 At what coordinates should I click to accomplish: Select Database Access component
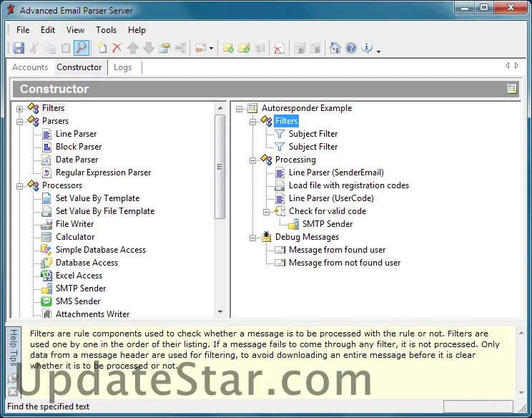(x=87, y=263)
